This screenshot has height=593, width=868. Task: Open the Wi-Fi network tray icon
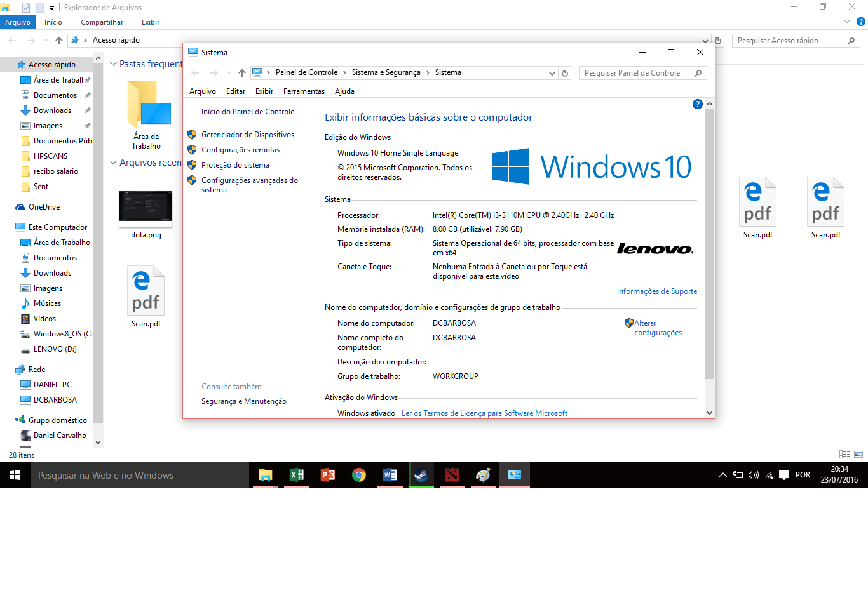point(770,475)
